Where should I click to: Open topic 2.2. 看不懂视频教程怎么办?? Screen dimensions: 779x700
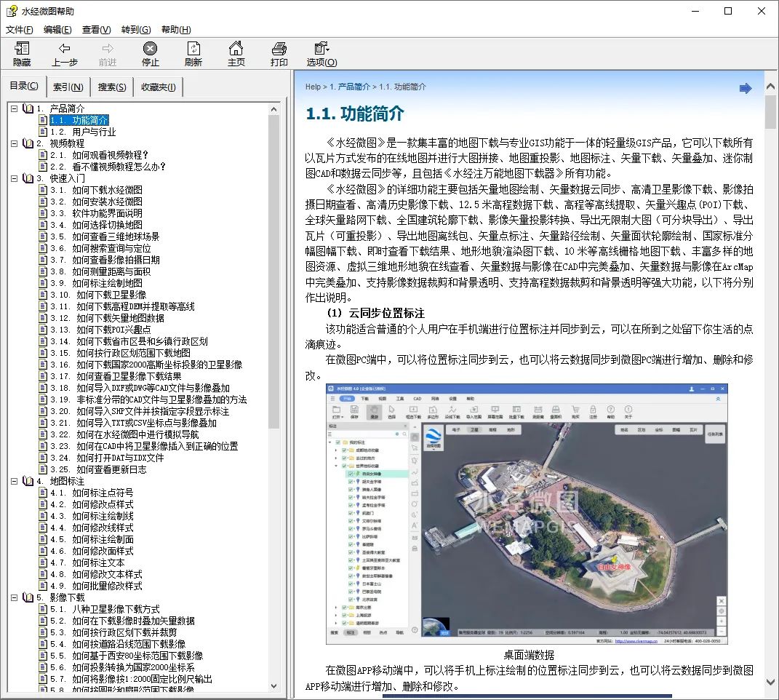tap(108, 167)
